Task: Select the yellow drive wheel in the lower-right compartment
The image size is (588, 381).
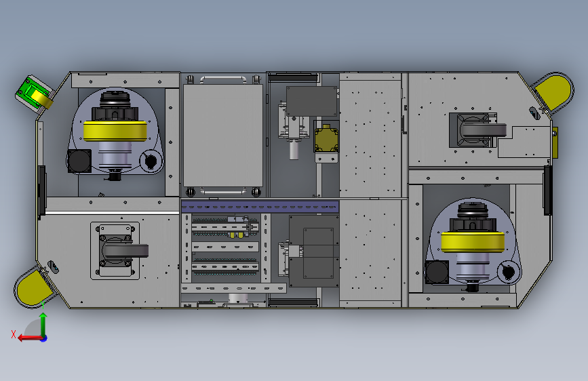Action: click(473, 241)
